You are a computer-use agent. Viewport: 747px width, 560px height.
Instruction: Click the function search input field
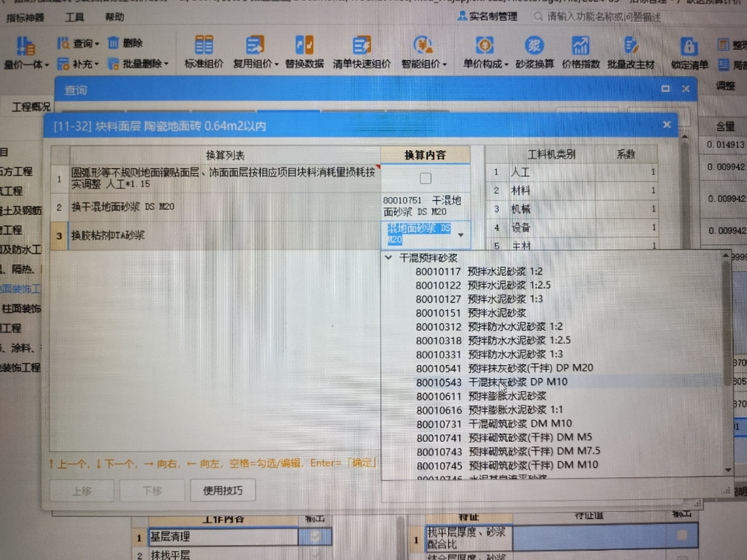(x=622, y=16)
